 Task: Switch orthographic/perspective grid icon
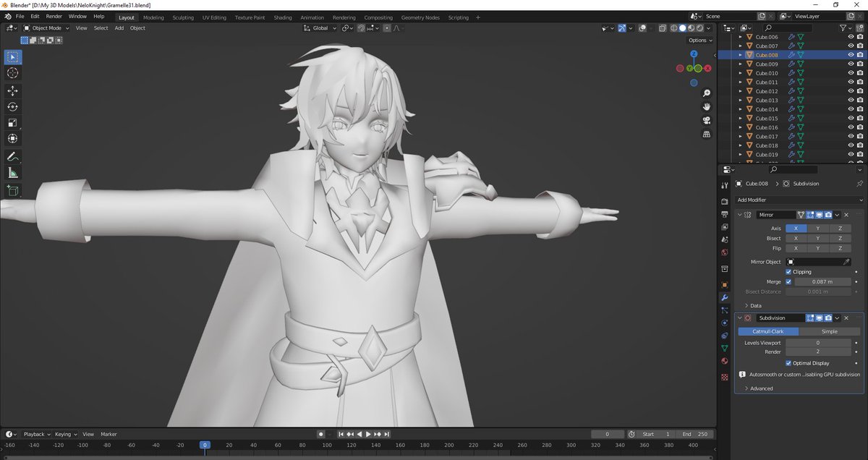click(x=706, y=134)
